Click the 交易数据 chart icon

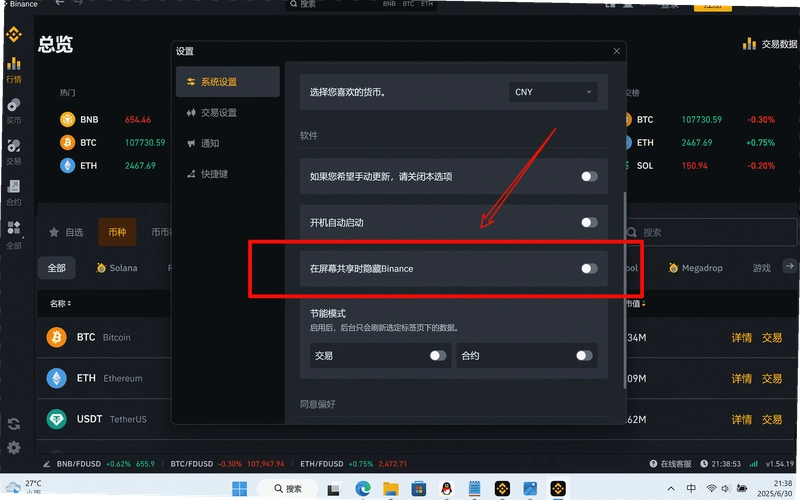click(x=749, y=44)
